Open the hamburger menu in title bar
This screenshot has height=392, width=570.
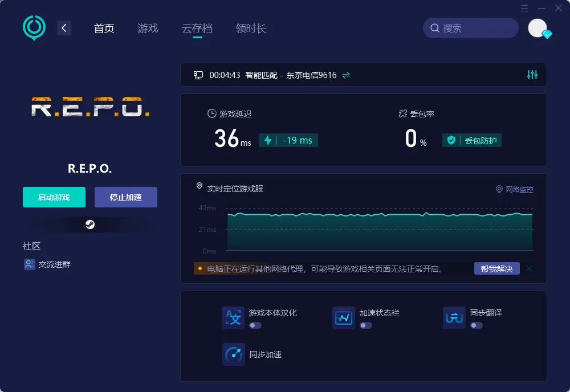(524, 8)
